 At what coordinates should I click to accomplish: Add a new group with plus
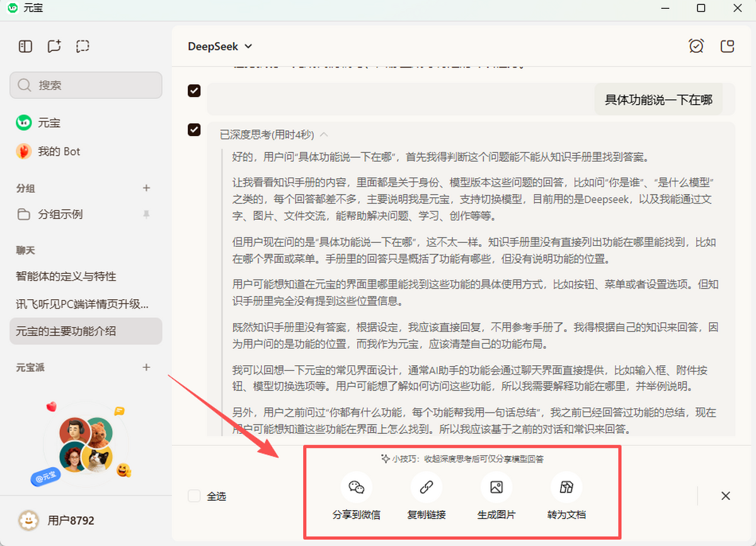tap(146, 188)
